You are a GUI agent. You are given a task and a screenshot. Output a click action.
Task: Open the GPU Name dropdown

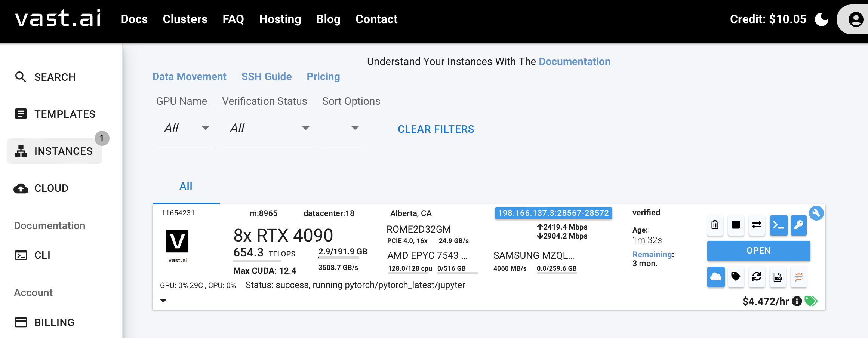point(185,129)
